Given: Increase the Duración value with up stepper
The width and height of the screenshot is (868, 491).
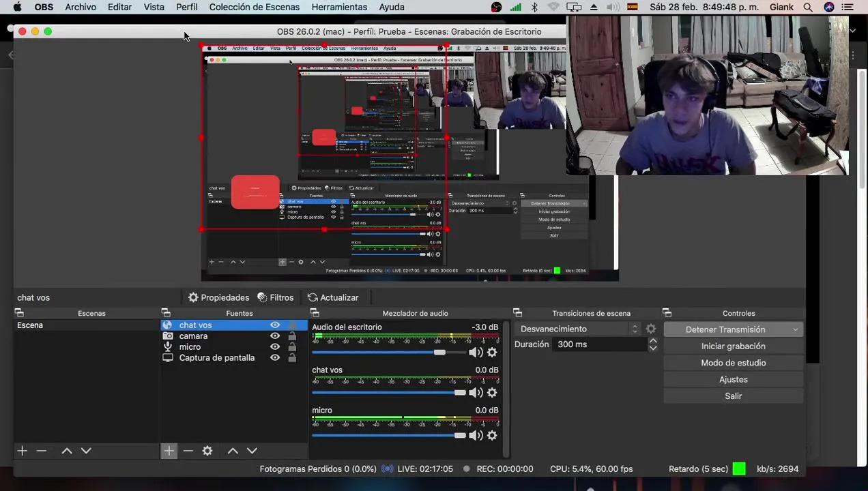Looking at the screenshot, I should pos(653,340).
